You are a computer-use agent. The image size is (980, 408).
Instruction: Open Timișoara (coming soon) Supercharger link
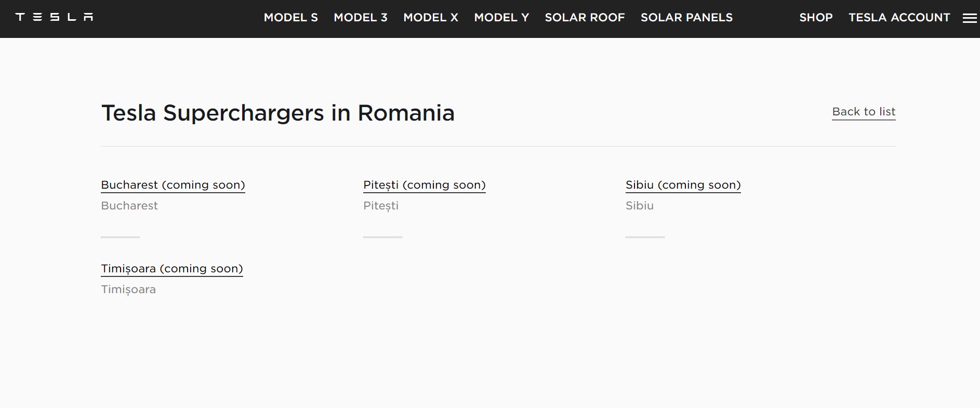click(x=172, y=269)
